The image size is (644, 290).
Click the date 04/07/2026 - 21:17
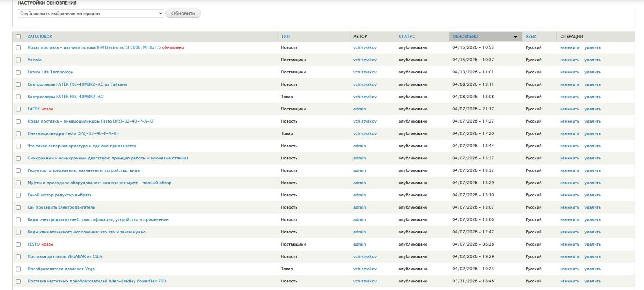[473, 109]
